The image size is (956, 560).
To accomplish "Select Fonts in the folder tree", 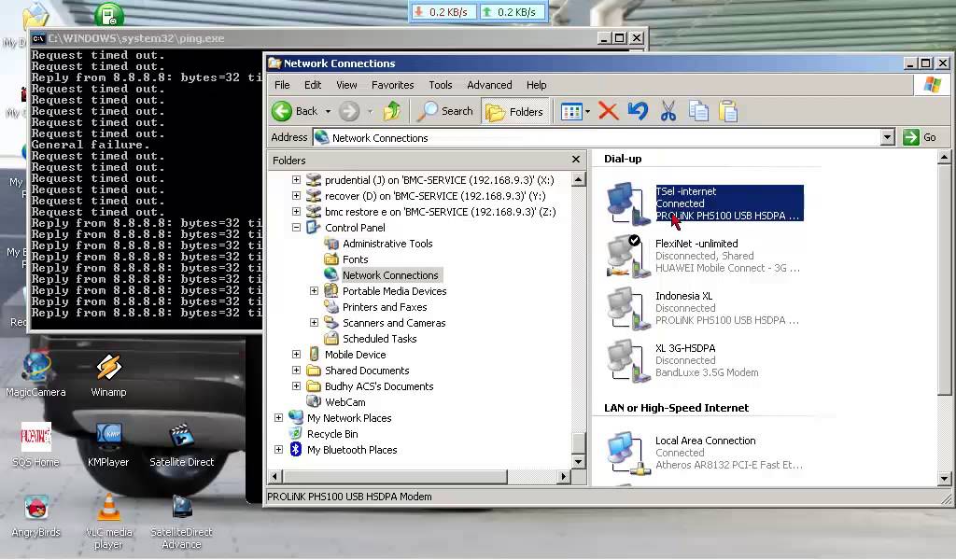I will point(356,259).
